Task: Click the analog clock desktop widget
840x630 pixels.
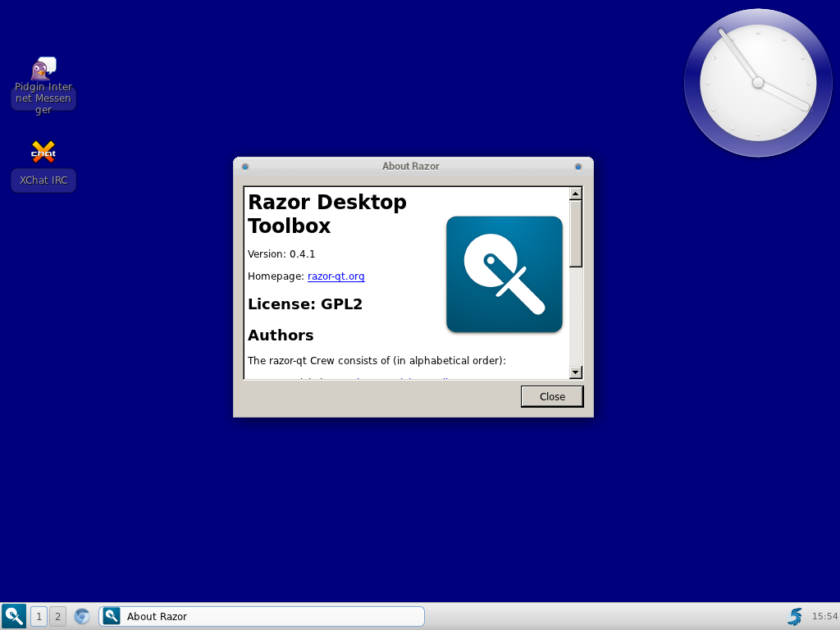Action: pyautogui.click(x=758, y=83)
